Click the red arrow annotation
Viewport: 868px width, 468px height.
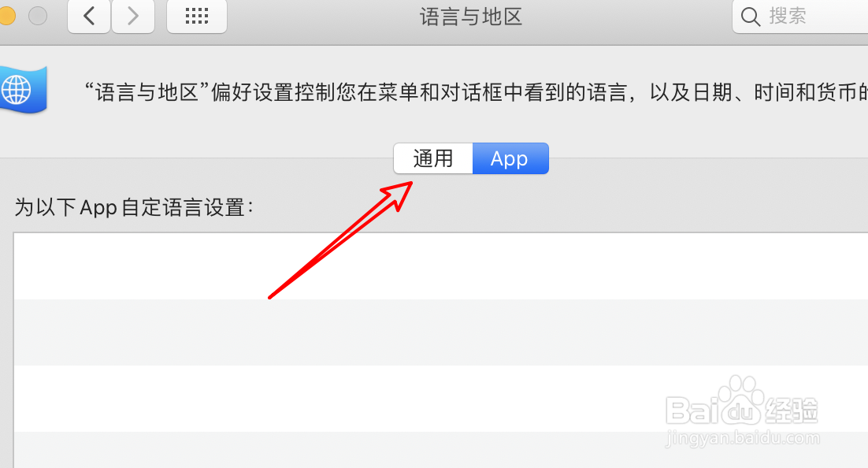pyautogui.click(x=341, y=240)
